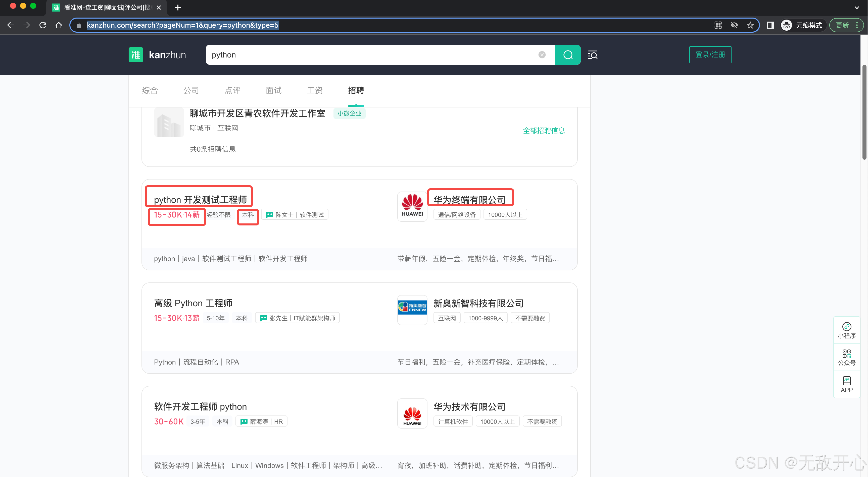
Task: Open 华为技术有限公司 company page
Action: coord(469,407)
